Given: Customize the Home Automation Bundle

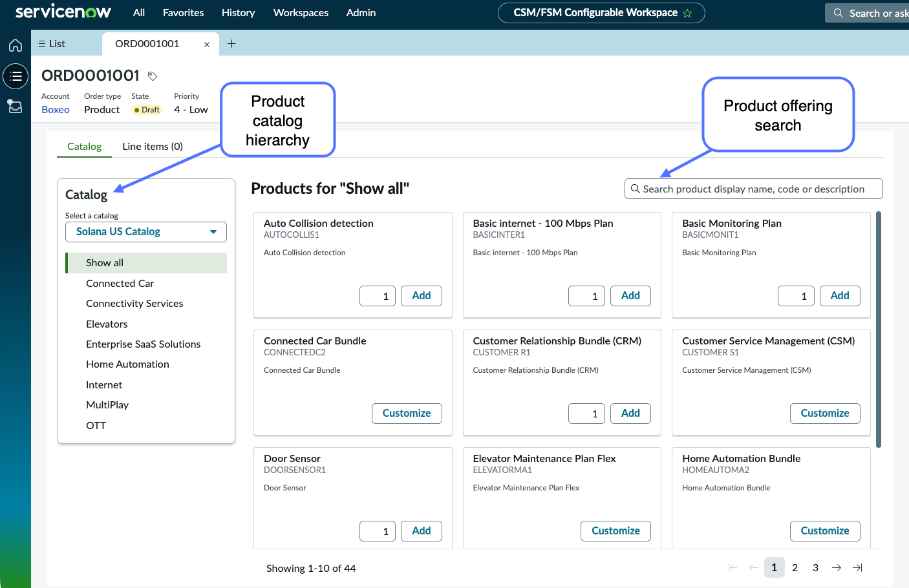Looking at the screenshot, I should tap(825, 531).
